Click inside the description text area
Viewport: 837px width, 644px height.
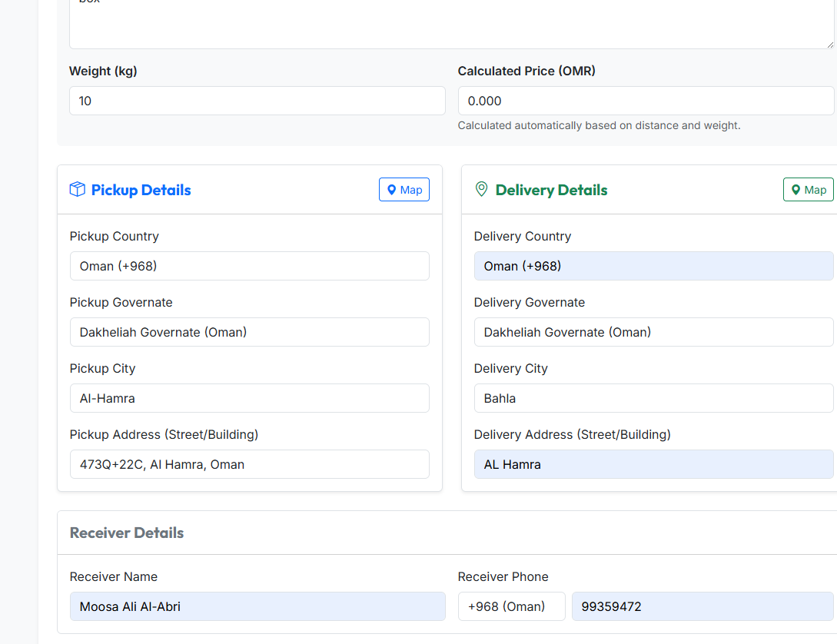[x=450, y=23]
